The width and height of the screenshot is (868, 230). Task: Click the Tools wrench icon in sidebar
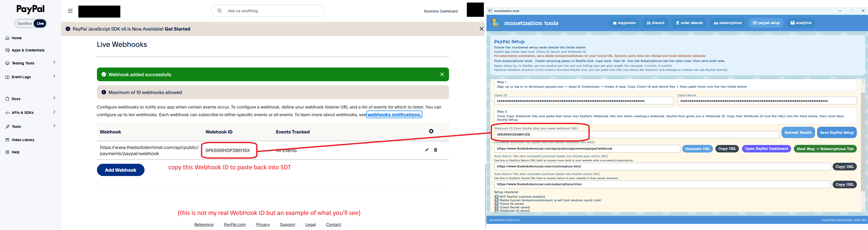[x=7, y=127]
